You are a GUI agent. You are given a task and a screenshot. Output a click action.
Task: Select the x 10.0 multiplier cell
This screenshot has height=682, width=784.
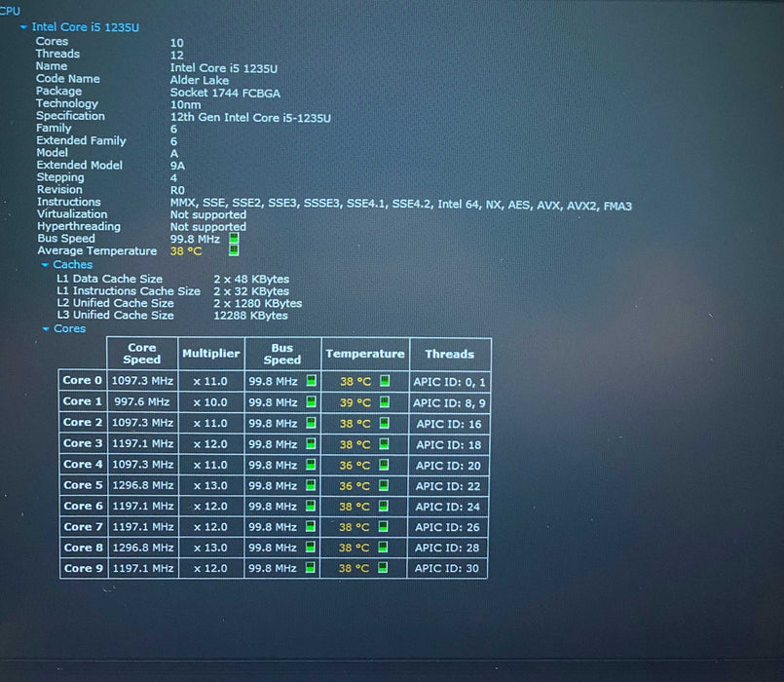tap(210, 402)
